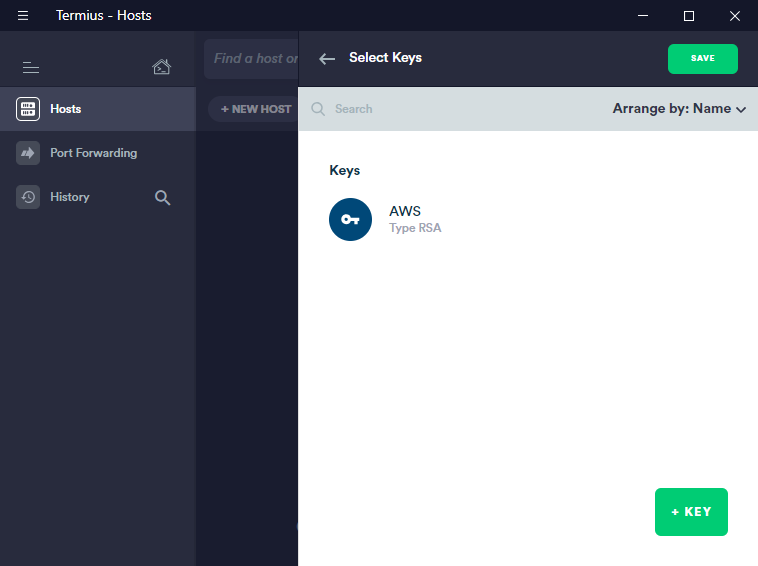Go back with the left arrow
The width and height of the screenshot is (758, 566).
327,59
